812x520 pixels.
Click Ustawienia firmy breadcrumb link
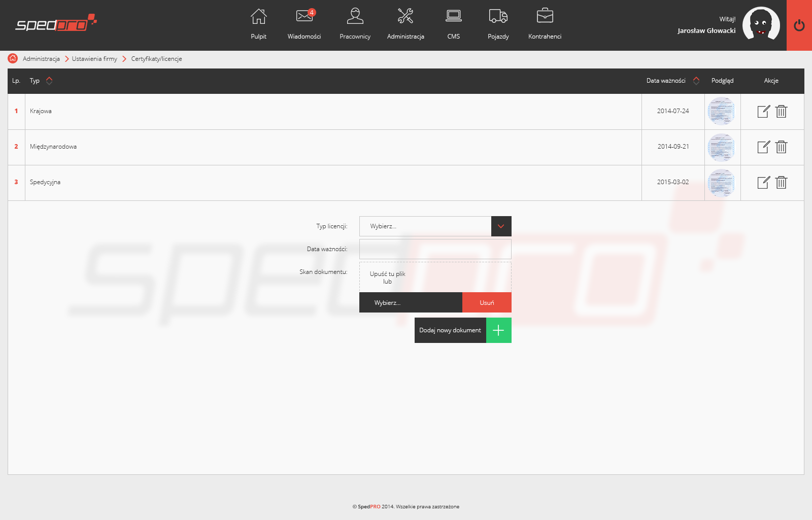pos(94,59)
